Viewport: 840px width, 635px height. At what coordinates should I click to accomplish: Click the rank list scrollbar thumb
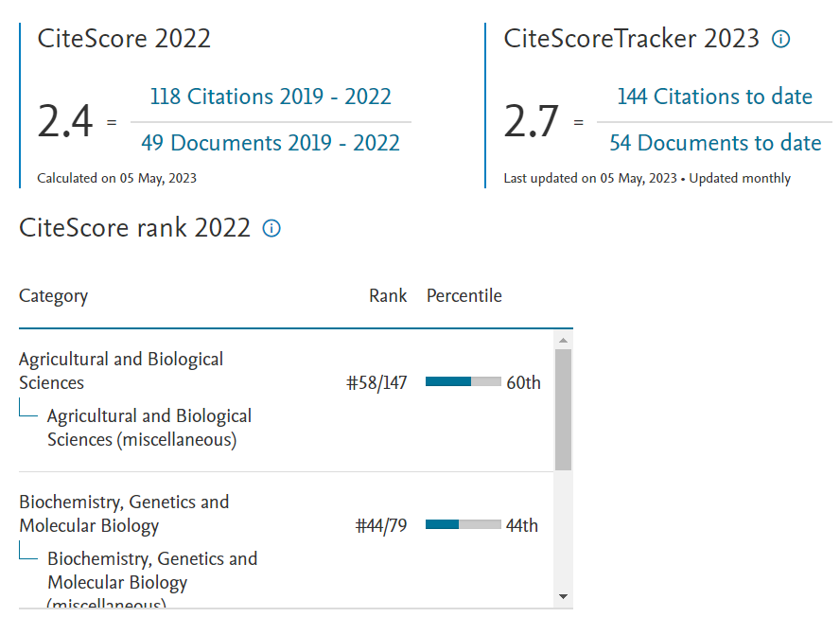(x=563, y=410)
